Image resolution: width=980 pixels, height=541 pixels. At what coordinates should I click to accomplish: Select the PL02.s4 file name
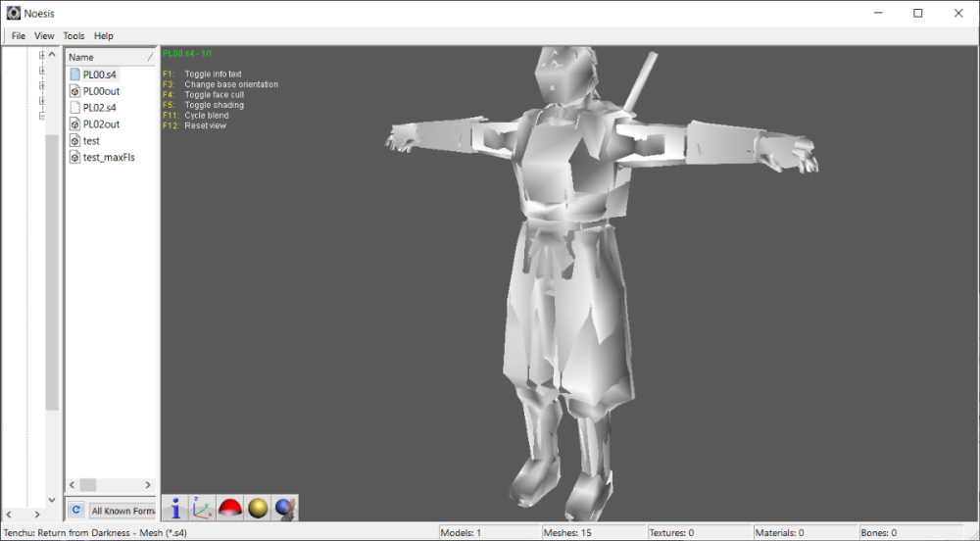(99, 108)
